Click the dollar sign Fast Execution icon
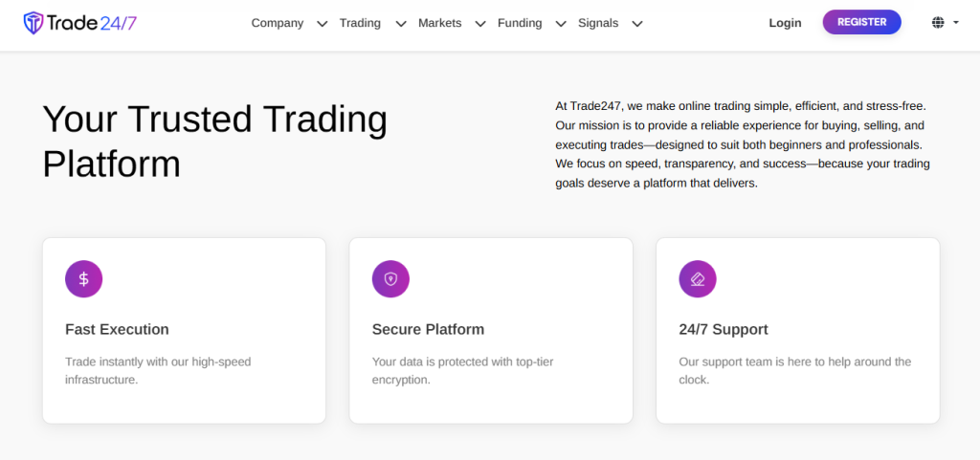Viewport: 980px width, 460px height. pos(84,279)
